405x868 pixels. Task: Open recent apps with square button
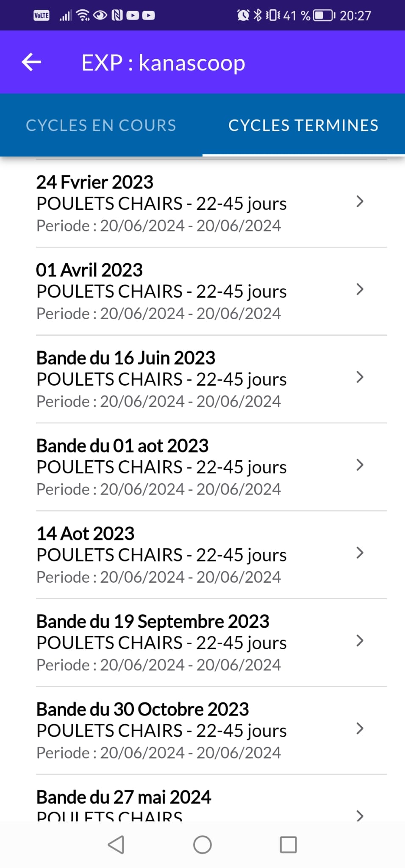click(x=288, y=845)
